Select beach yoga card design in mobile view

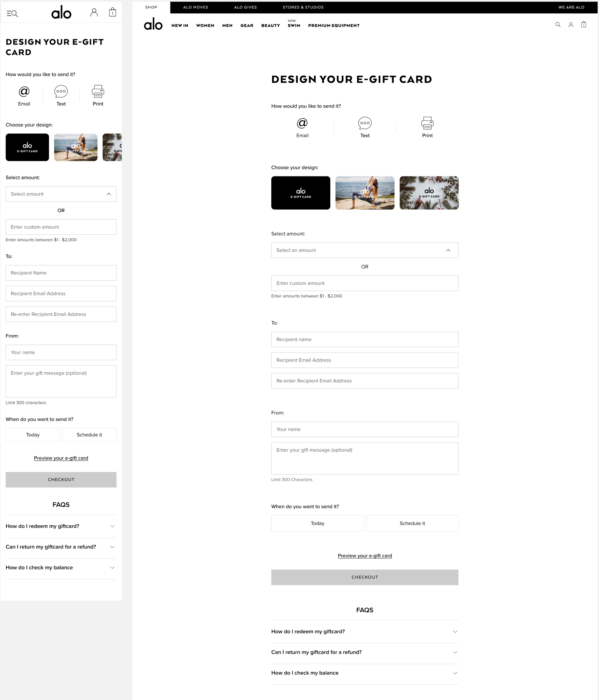(x=76, y=147)
